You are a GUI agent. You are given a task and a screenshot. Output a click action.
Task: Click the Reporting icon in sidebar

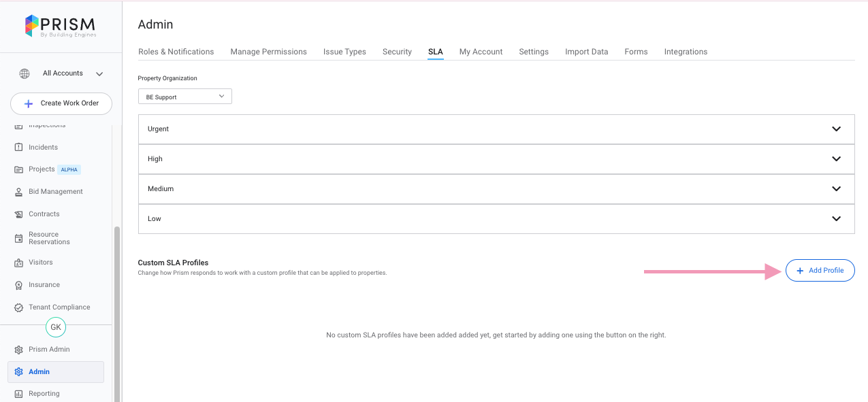pyautogui.click(x=19, y=394)
